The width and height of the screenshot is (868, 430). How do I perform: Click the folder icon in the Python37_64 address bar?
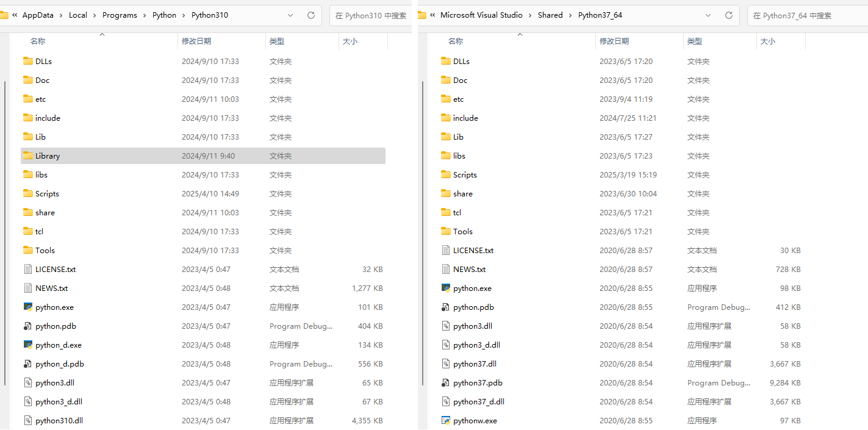pyautogui.click(x=421, y=15)
